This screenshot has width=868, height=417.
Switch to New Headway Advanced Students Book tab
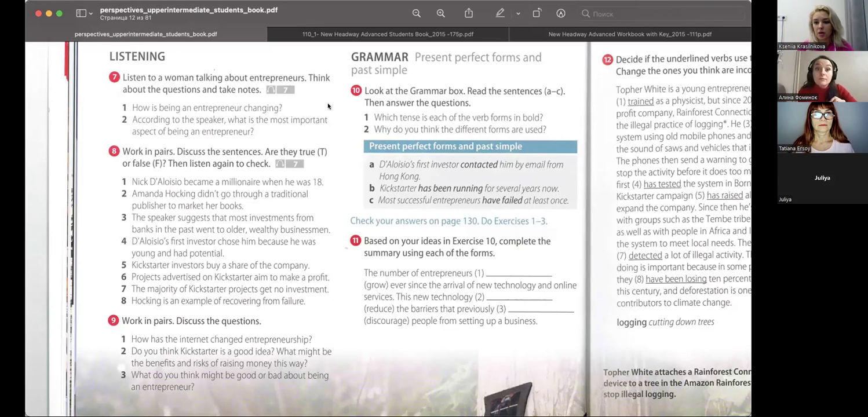point(388,34)
